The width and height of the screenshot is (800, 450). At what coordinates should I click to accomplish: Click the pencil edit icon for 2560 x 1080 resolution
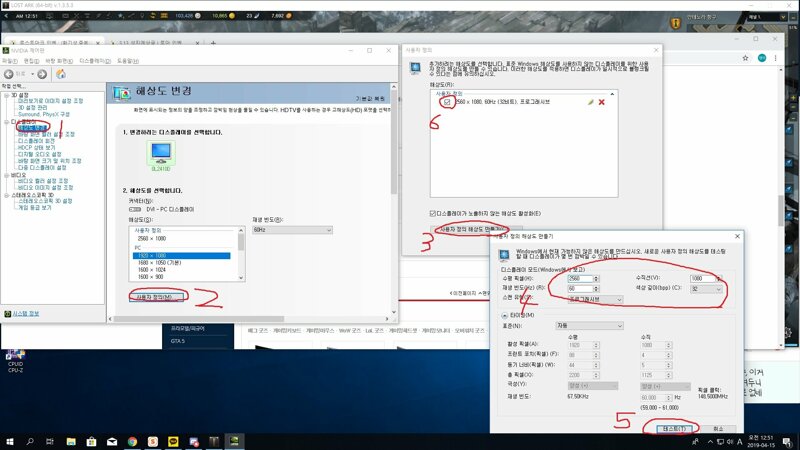click(590, 102)
